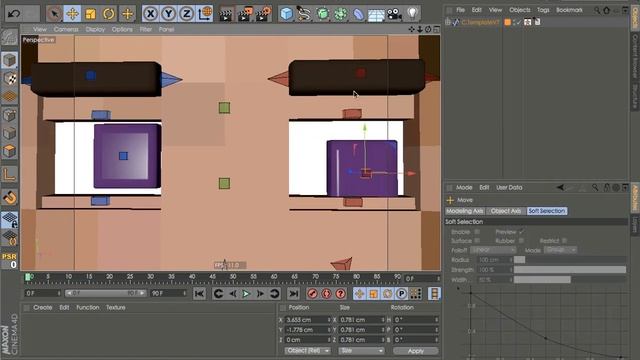This screenshot has height=360, width=640.
Task: Open the Object Manager Tags menu
Action: pyautogui.click(x=543, y=10)
